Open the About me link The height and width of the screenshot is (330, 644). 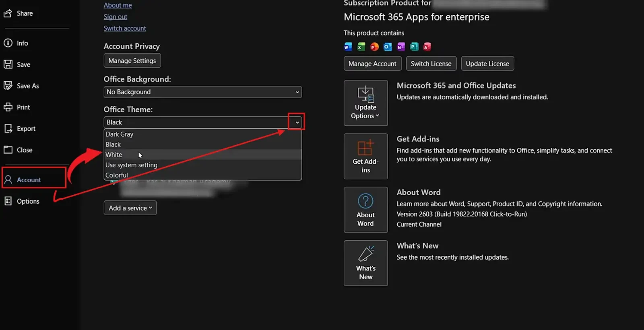[118, 5]
